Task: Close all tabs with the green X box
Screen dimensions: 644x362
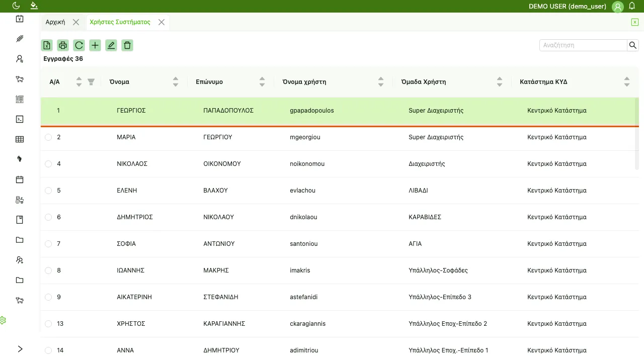Action: (635, 22)
